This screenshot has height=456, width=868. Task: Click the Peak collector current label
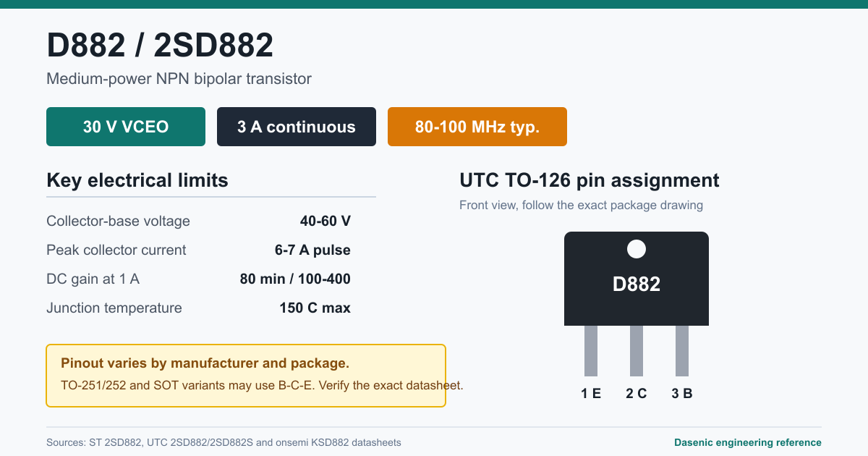(116, 250)
